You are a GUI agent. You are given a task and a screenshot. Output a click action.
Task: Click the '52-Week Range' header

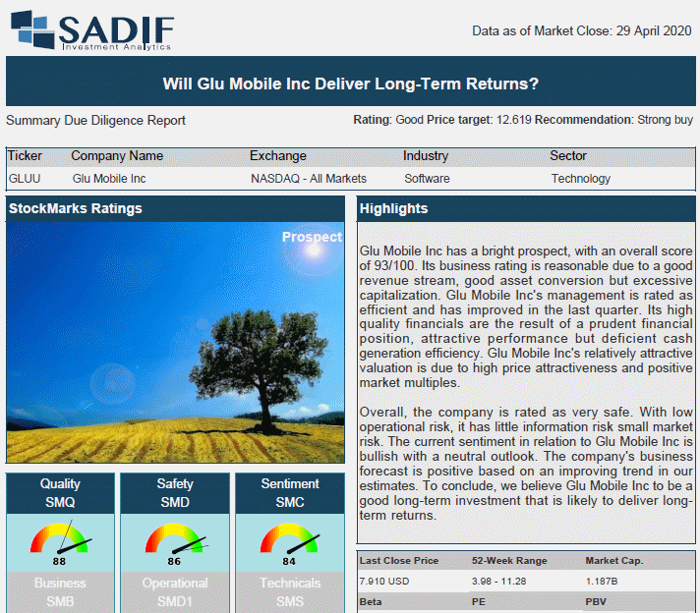509,561
